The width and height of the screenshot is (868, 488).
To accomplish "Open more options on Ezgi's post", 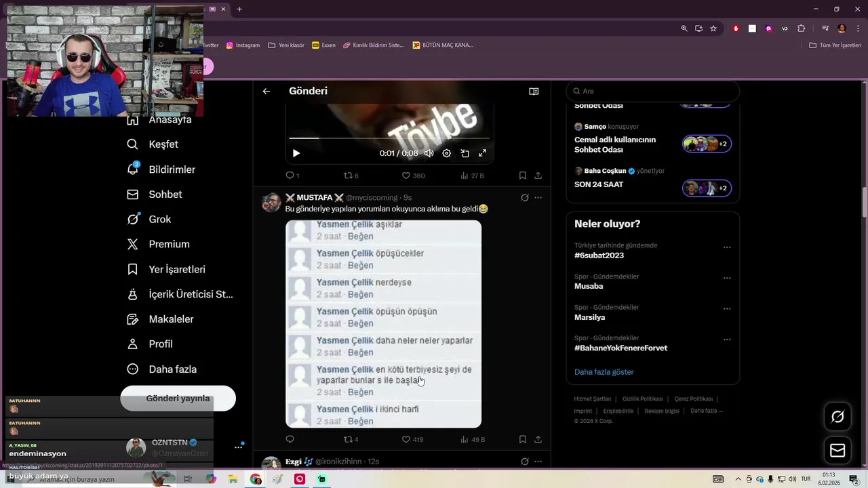I will pyautogui.click(x=538, y=462).
